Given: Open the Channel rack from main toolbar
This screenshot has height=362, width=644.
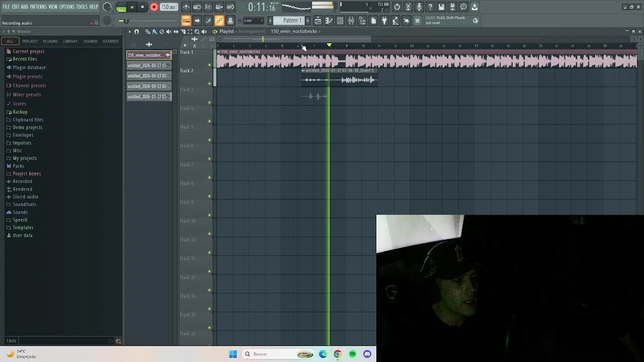Looking at the screenshot, I should [340, 21].
